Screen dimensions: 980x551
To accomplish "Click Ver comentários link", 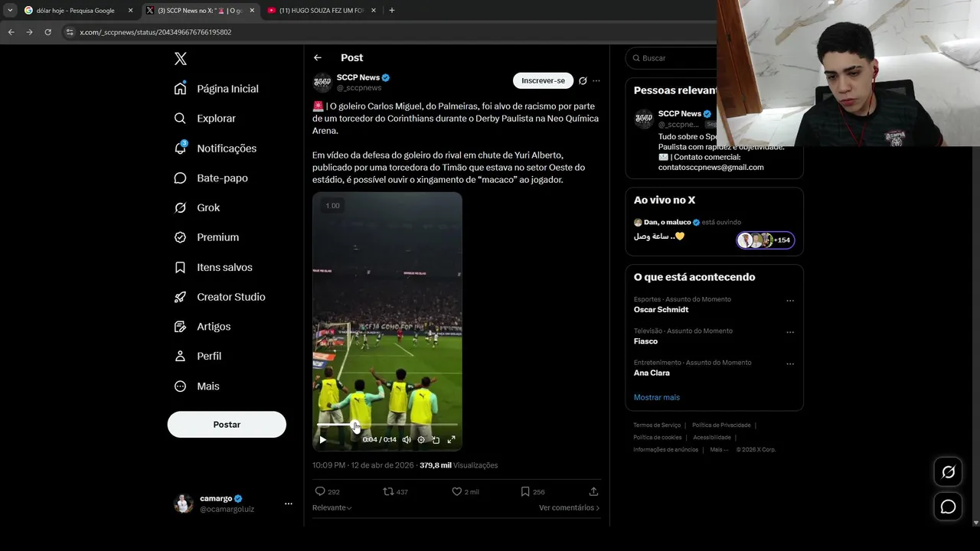I will tap(569, 508).
